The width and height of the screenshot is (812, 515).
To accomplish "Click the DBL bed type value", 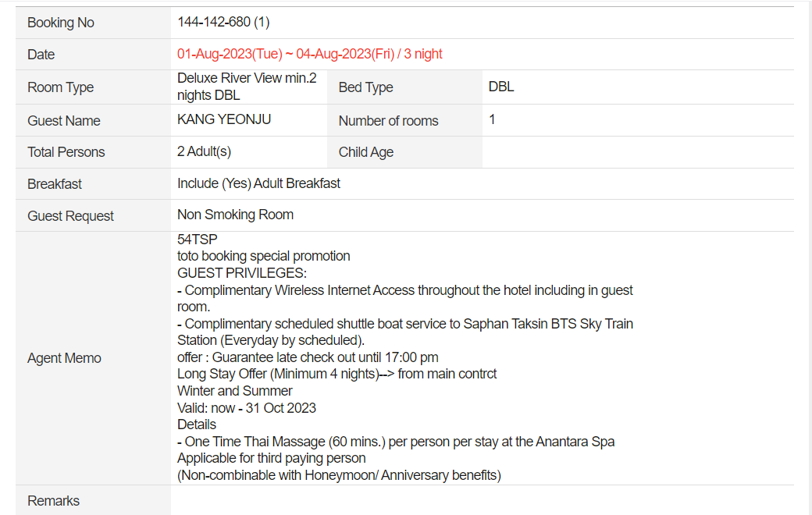I will click(500, 87).
